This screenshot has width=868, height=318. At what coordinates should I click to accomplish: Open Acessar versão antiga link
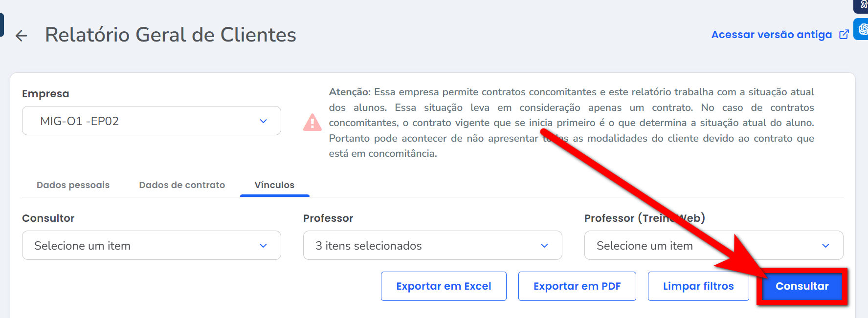771,35
